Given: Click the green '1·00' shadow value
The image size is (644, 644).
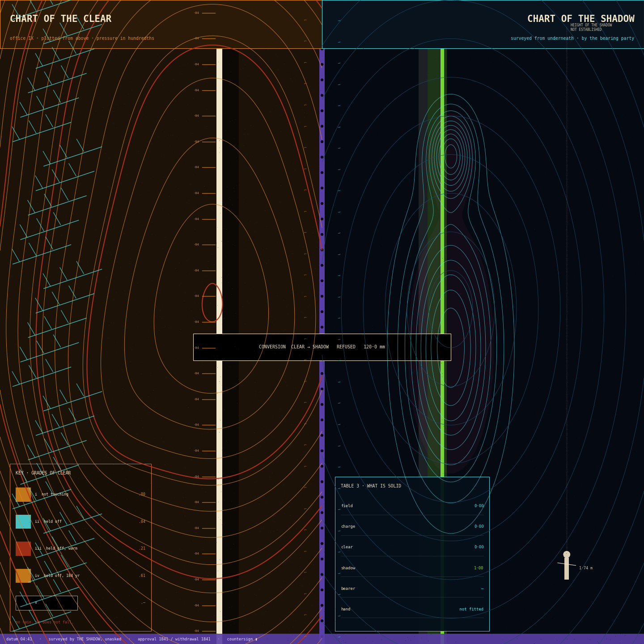Looking at the screenshot, I should pyautogui.click(x=479, y=568).
